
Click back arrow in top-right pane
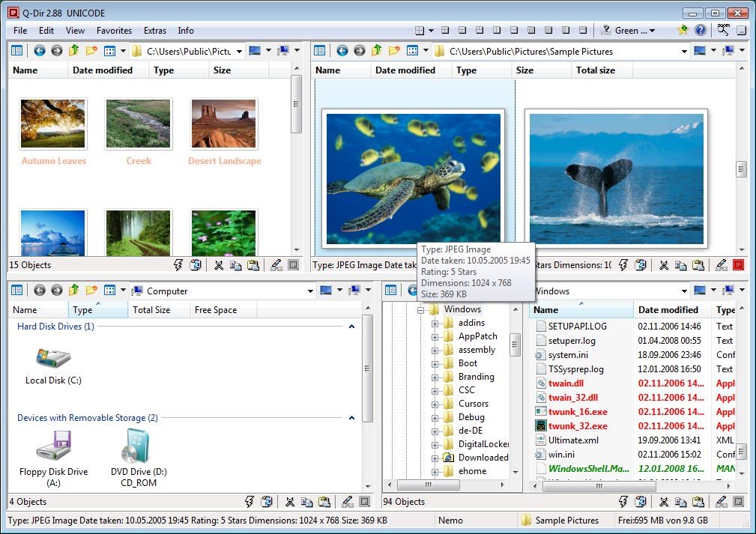[342, 51]
